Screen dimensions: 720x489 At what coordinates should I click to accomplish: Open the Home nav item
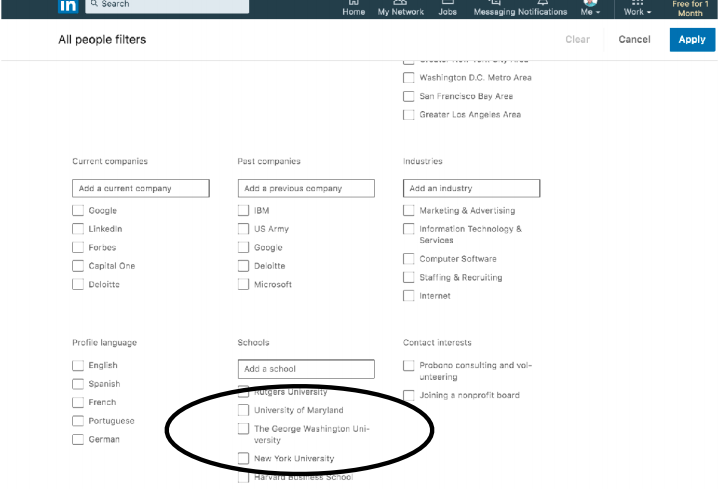[x=354, y=8]
